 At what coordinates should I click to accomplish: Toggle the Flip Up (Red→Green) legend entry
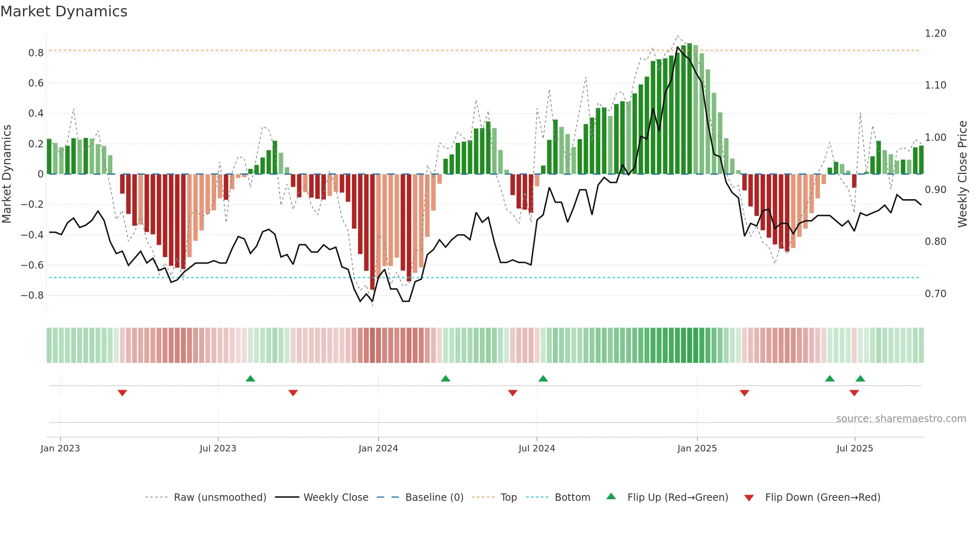click(x=667, y=497)
